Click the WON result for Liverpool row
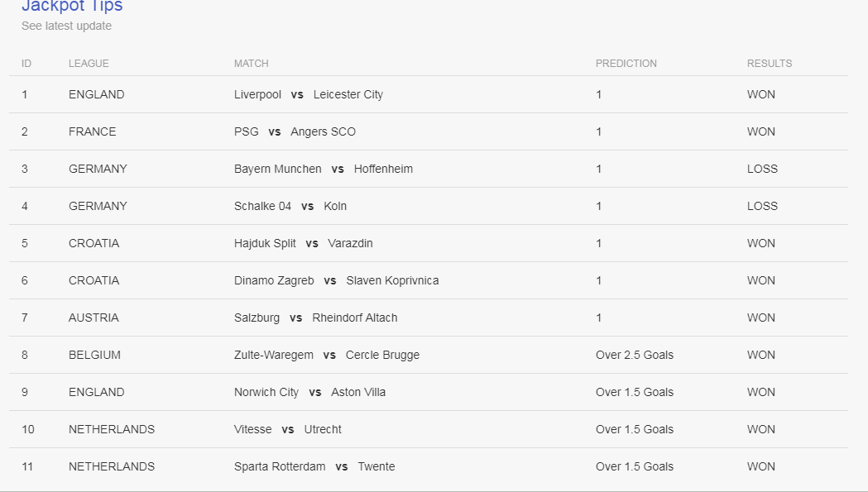The height and width of the screenshot is (492, 868). point(761,94)
